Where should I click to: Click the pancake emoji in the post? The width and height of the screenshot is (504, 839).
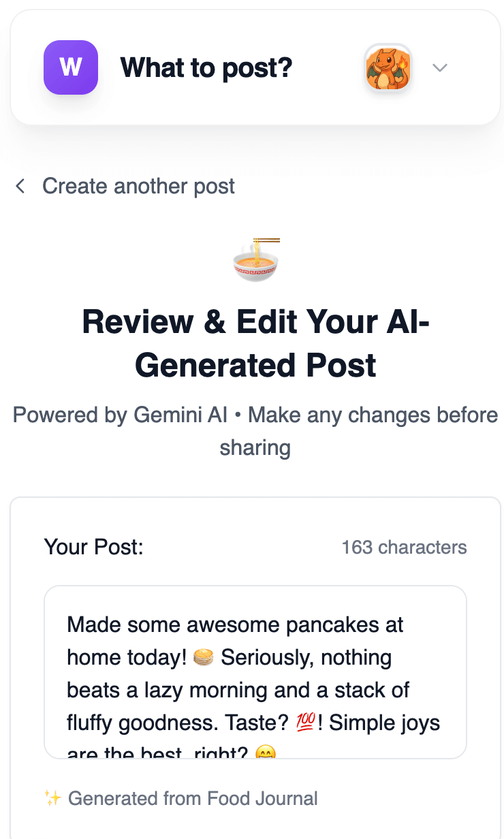click(204, 658)
